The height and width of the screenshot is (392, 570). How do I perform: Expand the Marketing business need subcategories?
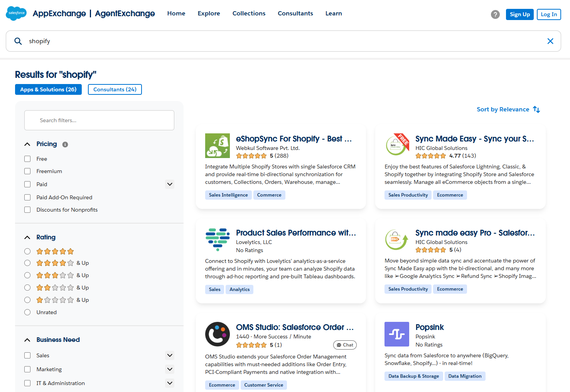pyautogui.click(x=170, y=369)
